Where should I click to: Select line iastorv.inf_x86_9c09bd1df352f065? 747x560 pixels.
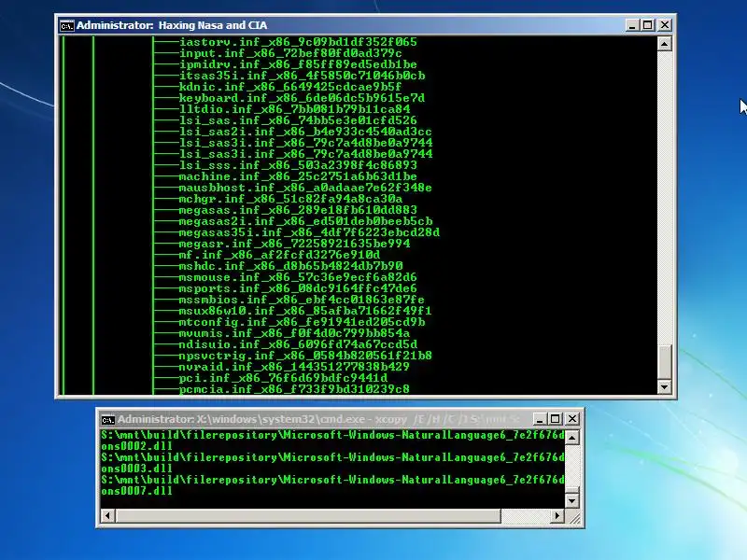click(298, 42)
